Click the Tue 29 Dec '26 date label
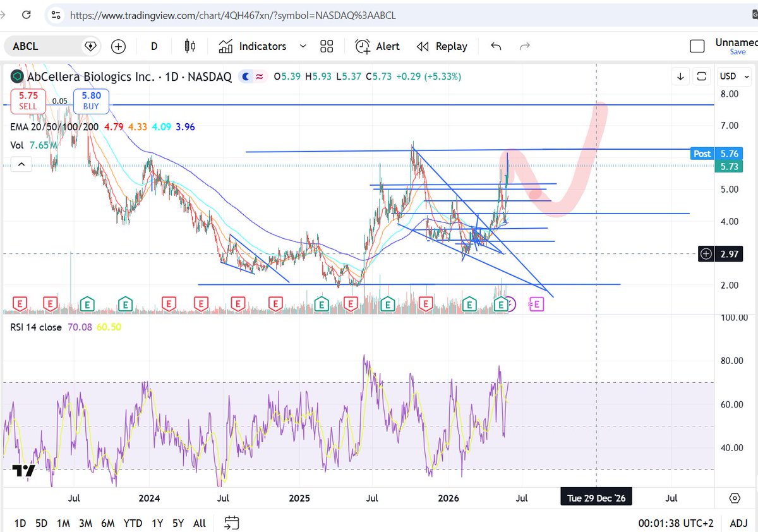Viewport: 758px width, 532px height. tap(596, 498)
